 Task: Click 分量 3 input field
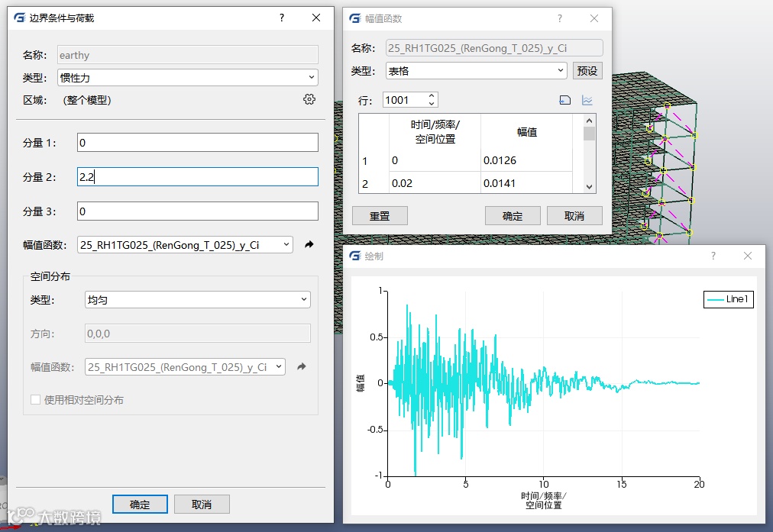[x=198, y=211]
